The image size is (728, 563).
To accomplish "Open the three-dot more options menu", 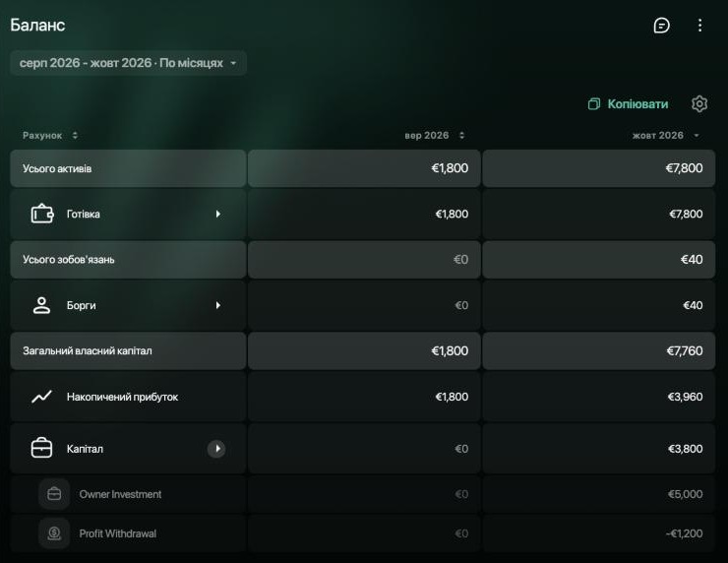I will tap(699, 25).
